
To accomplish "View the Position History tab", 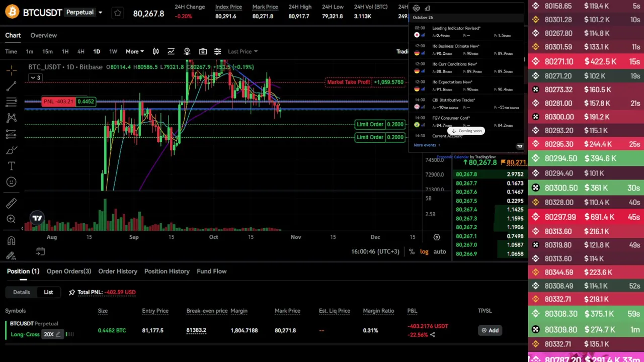I will click(167, 271).
